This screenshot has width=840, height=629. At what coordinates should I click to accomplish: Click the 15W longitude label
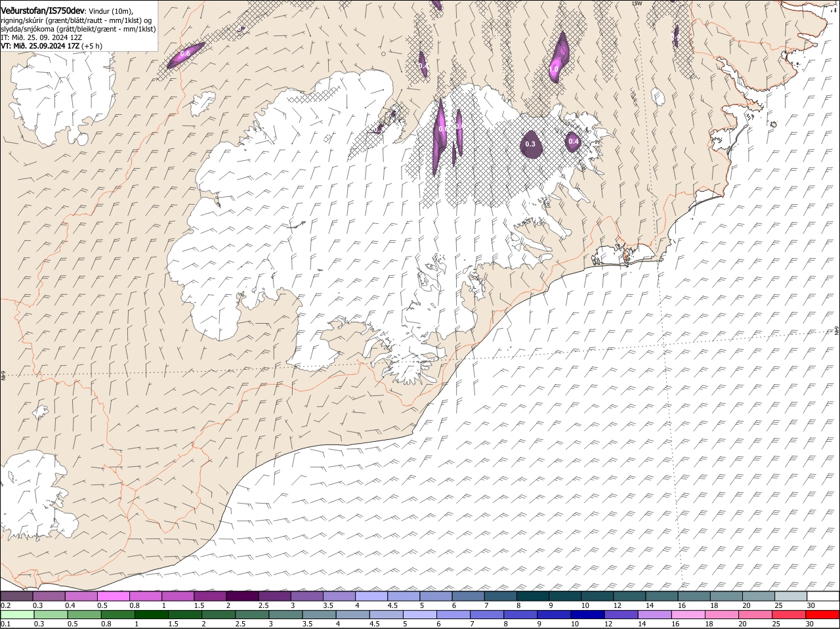(636, 3)
